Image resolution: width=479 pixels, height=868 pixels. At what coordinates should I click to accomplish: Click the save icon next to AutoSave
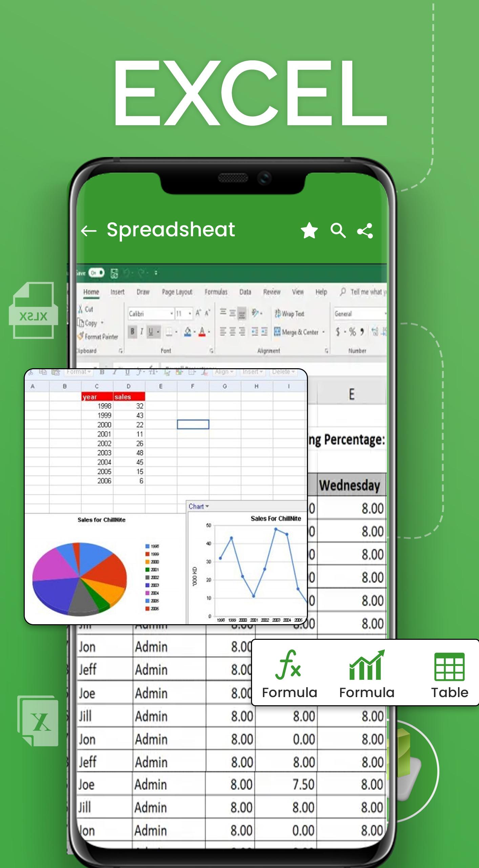pos(114,273)
